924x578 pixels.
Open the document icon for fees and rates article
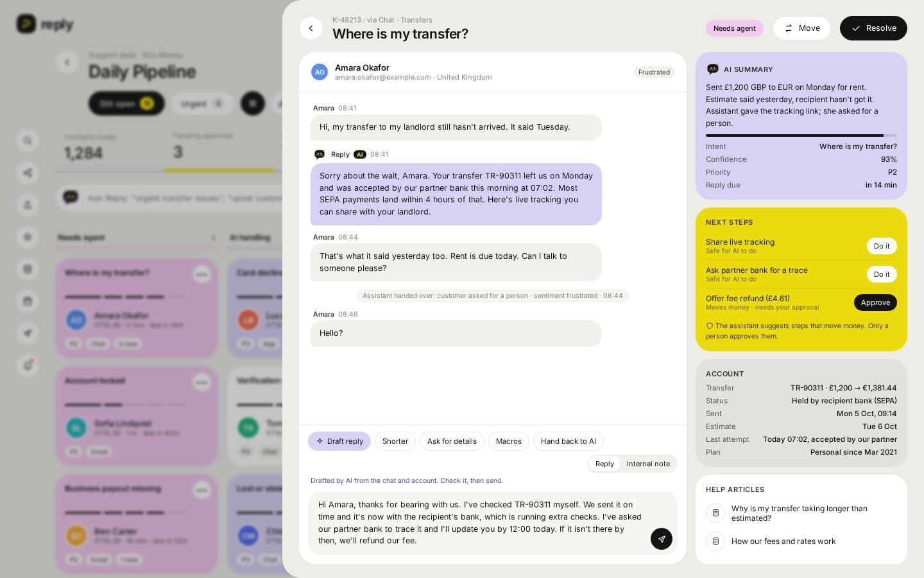(715, 541)
